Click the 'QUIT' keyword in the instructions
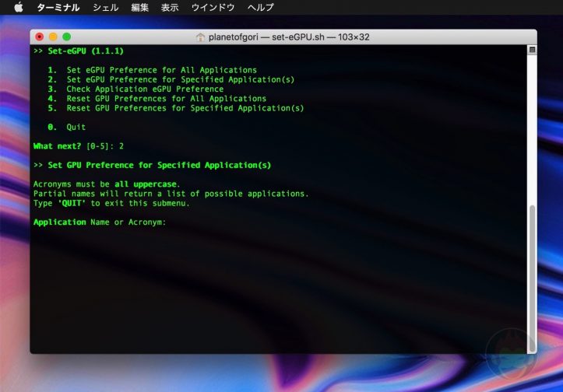Image resolution: width=563 pixels, height=392 pixels. 71,203
